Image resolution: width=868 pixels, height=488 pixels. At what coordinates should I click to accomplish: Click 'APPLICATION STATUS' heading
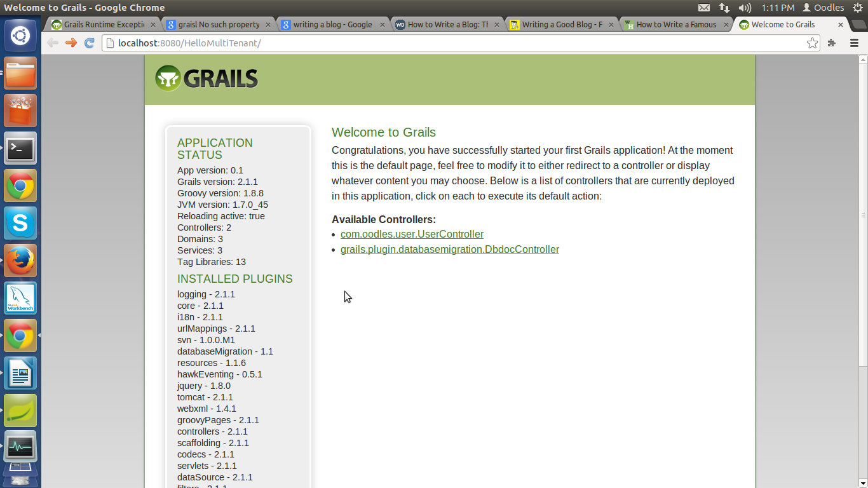[215, 149]
